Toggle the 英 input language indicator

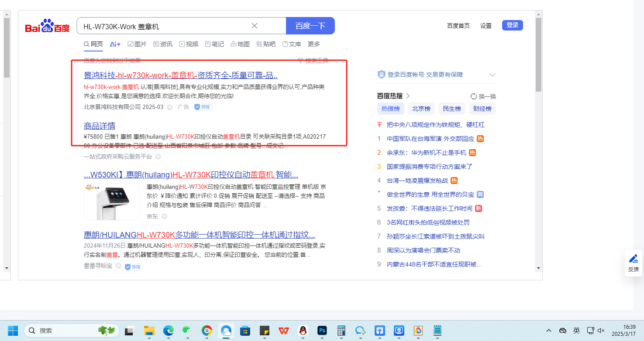point(576,331)
